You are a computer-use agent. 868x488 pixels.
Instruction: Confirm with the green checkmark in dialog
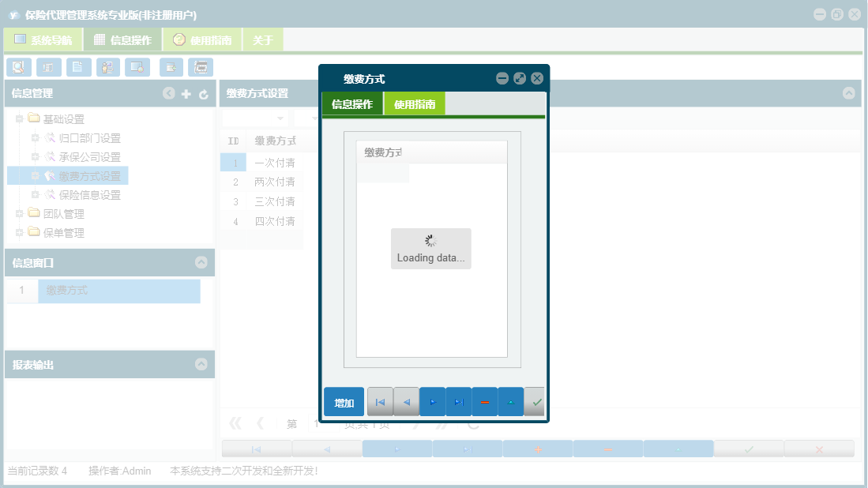tap(535, 401)
